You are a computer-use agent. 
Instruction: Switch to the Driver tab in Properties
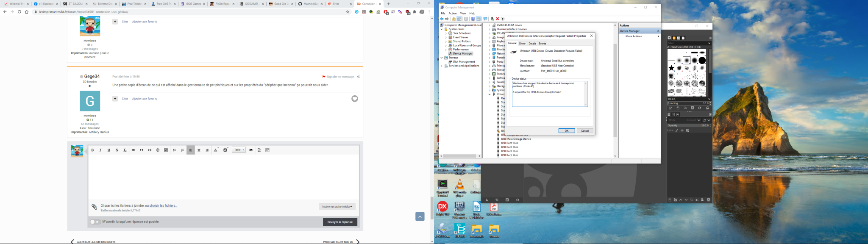click(x=522, y=44)
